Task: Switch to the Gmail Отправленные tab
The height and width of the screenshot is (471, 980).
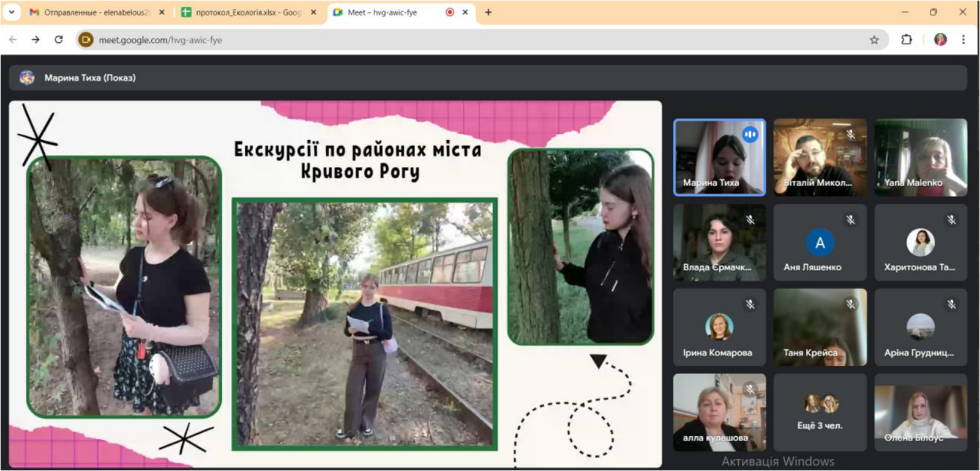Action: point(97,12)
